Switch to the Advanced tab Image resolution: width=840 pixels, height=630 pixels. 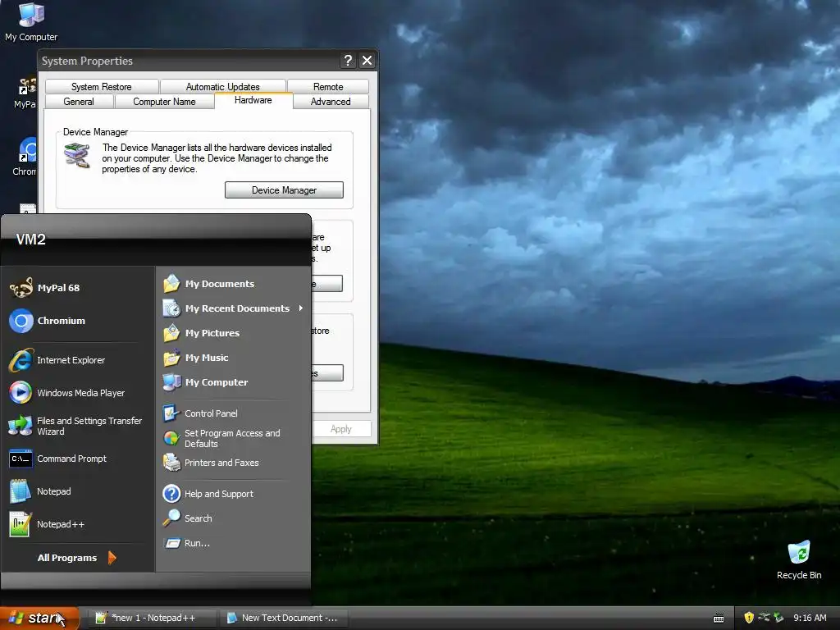tap(331, 101)
